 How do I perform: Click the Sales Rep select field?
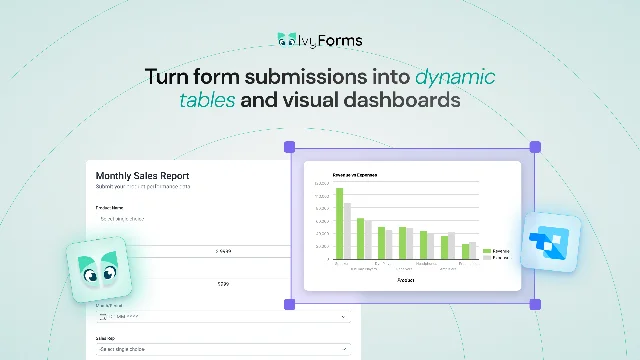[224, 349]
